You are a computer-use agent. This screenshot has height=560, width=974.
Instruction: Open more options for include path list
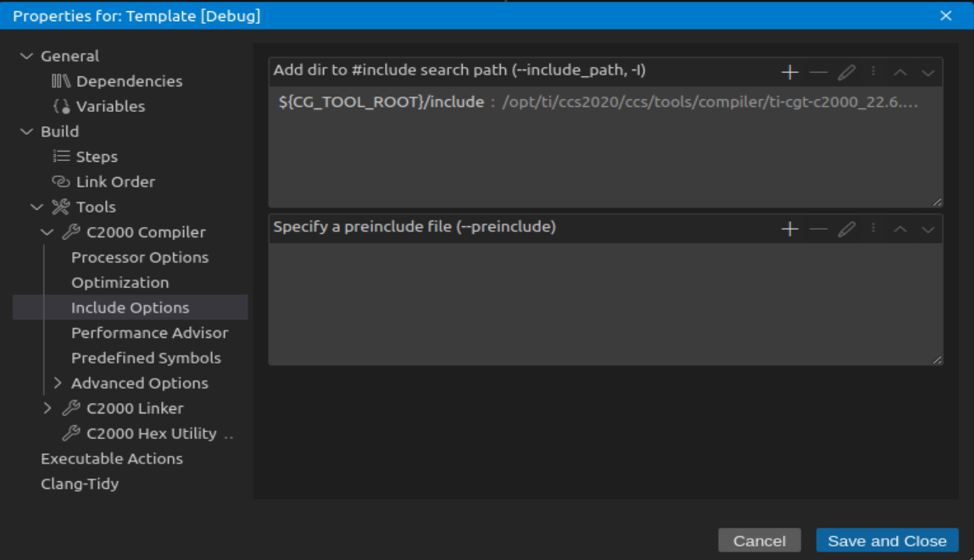click(x=873, y=72)
